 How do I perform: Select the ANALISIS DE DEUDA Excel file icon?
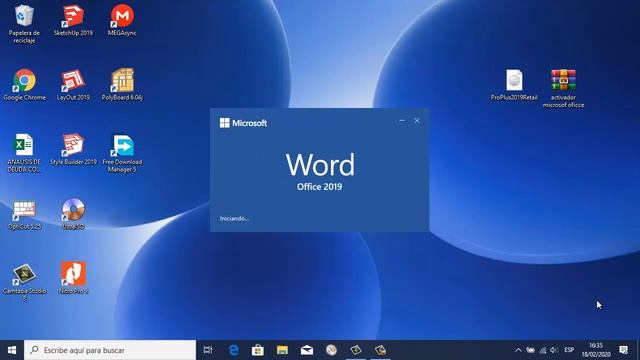click(x=24, y=153)
